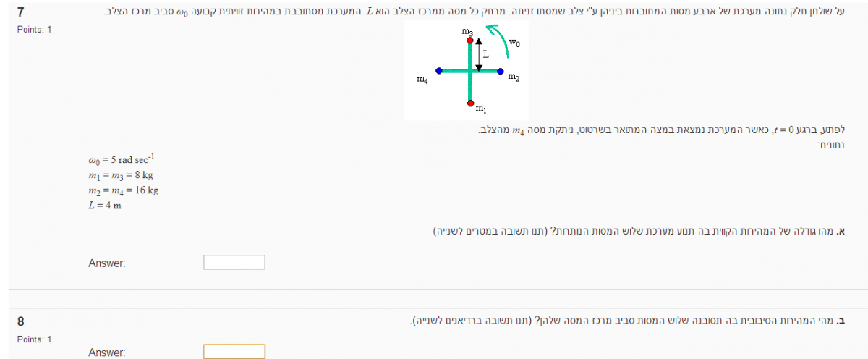Click the question number 8 heading
The height and width of the screenshot is (359, 868).
(21, 321)
